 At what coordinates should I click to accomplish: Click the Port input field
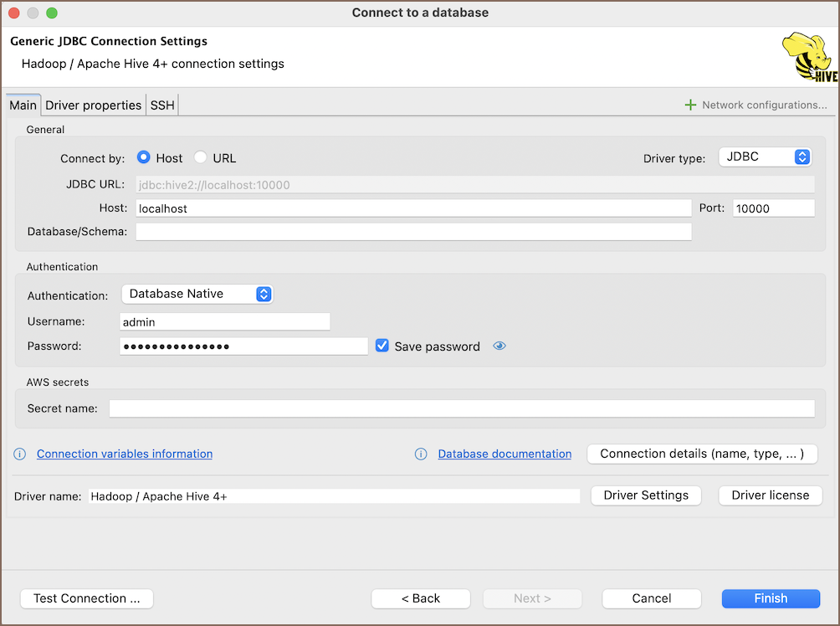(773, 208)
